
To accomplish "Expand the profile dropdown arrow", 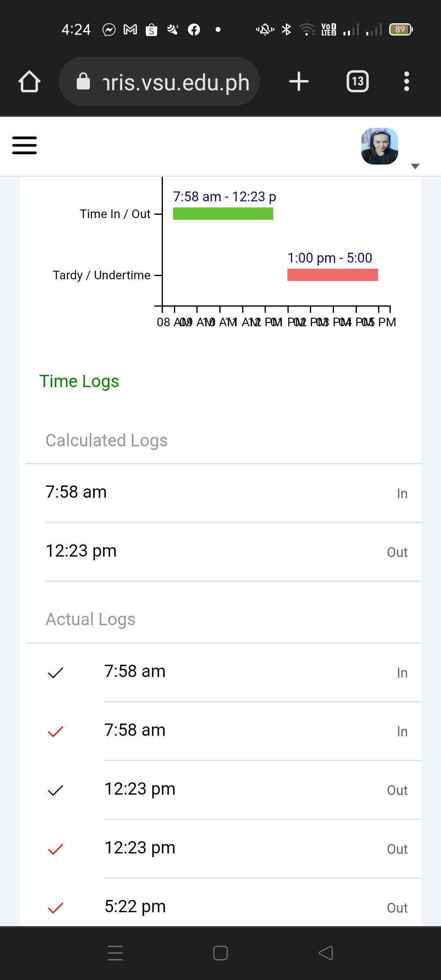I will [415, 166].
